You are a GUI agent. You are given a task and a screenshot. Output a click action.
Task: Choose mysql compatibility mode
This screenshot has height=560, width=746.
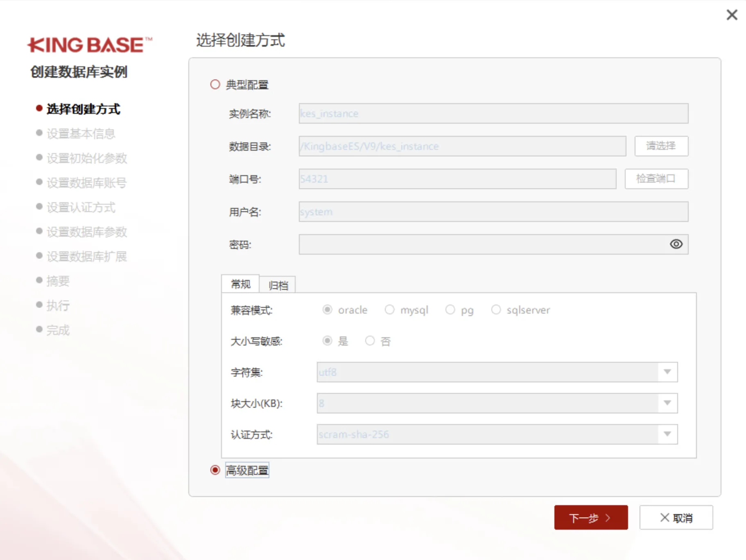coord(389,309)
